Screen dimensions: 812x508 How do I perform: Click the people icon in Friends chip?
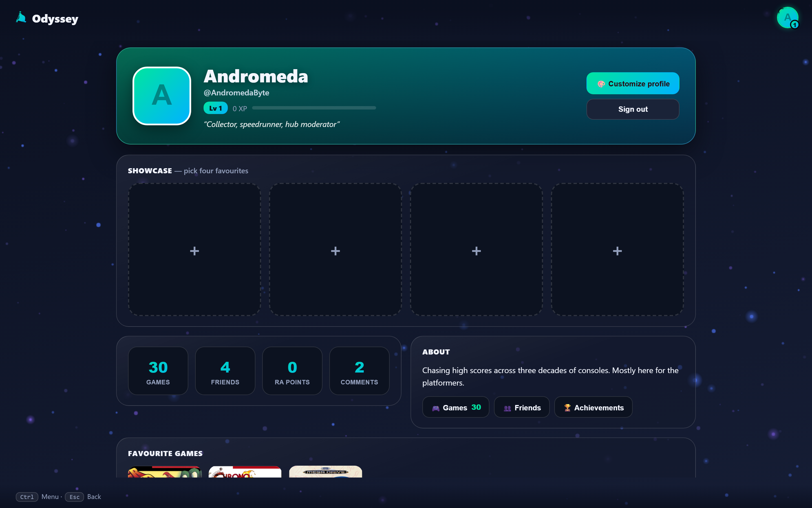507,408
